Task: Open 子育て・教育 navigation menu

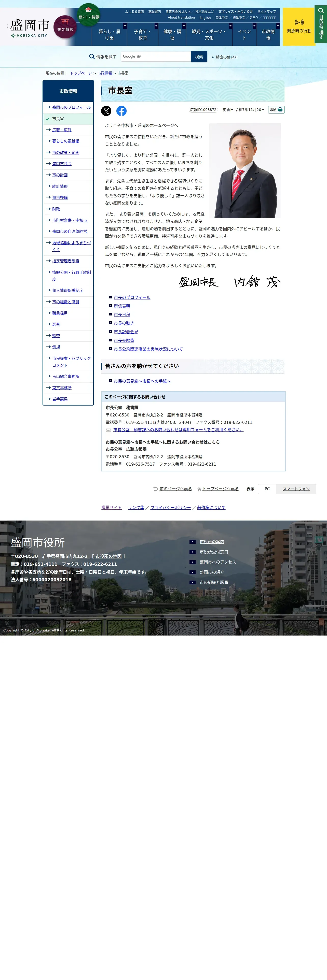Action: [x=142, y=35]
